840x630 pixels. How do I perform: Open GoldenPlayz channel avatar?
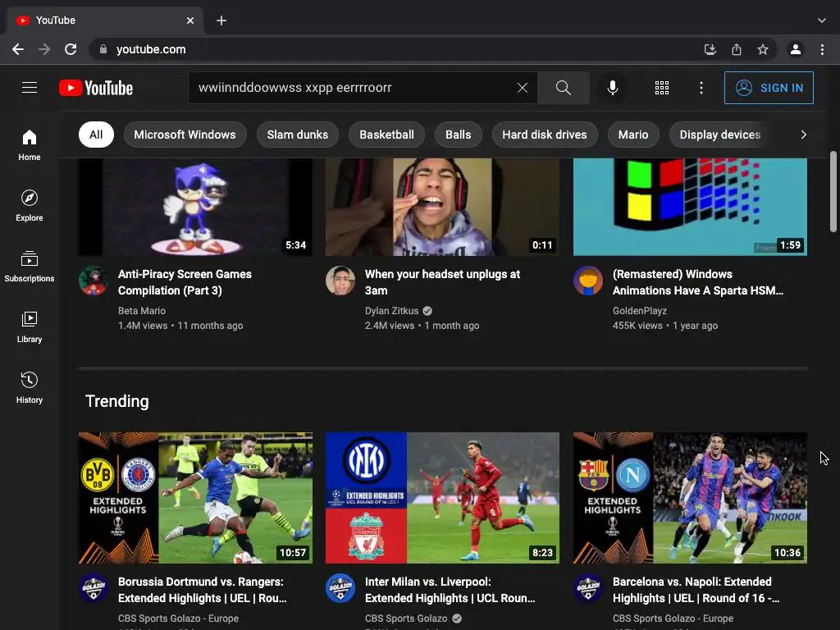(x=588, y=281)
